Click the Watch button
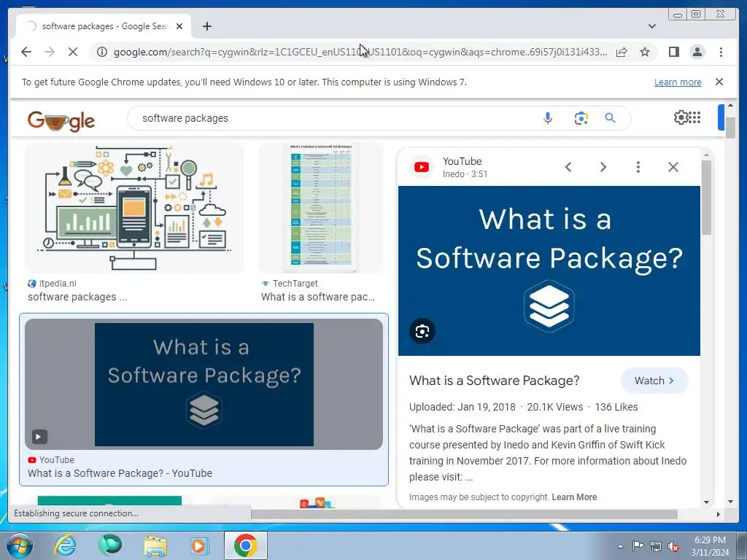 654,381
